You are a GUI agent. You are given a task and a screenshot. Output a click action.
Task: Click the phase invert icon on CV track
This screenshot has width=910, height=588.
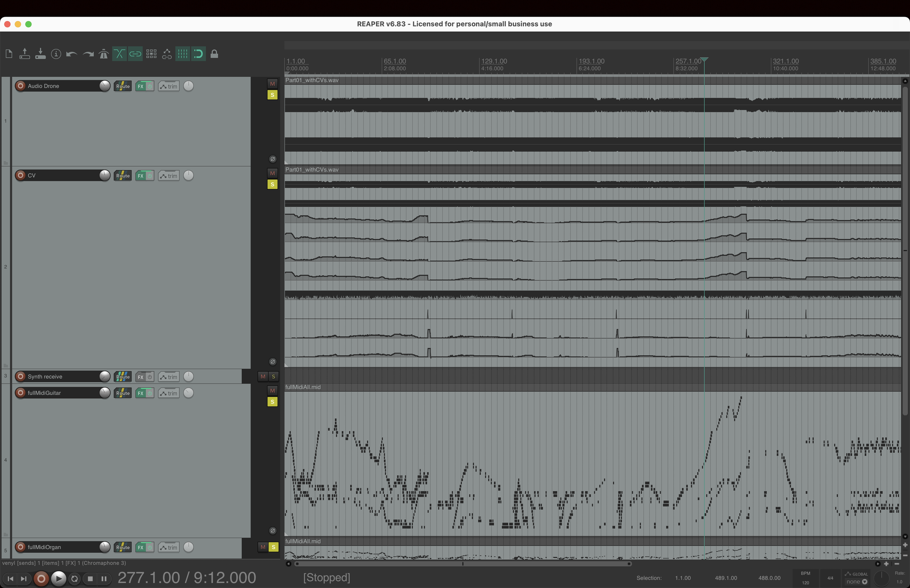pos(272,362)
